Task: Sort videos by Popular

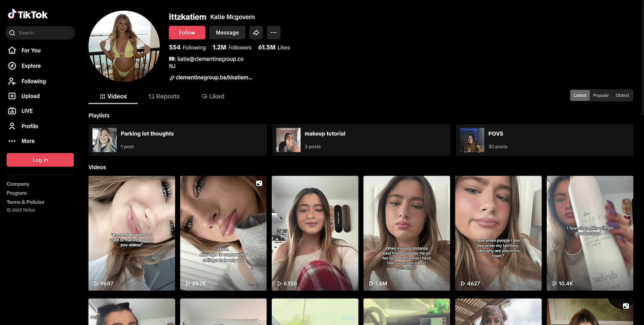Action: 601,95
